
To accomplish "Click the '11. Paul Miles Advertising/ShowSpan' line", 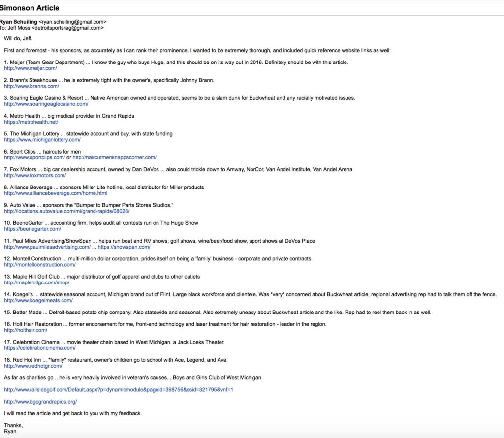I will [x=159, y=241].
